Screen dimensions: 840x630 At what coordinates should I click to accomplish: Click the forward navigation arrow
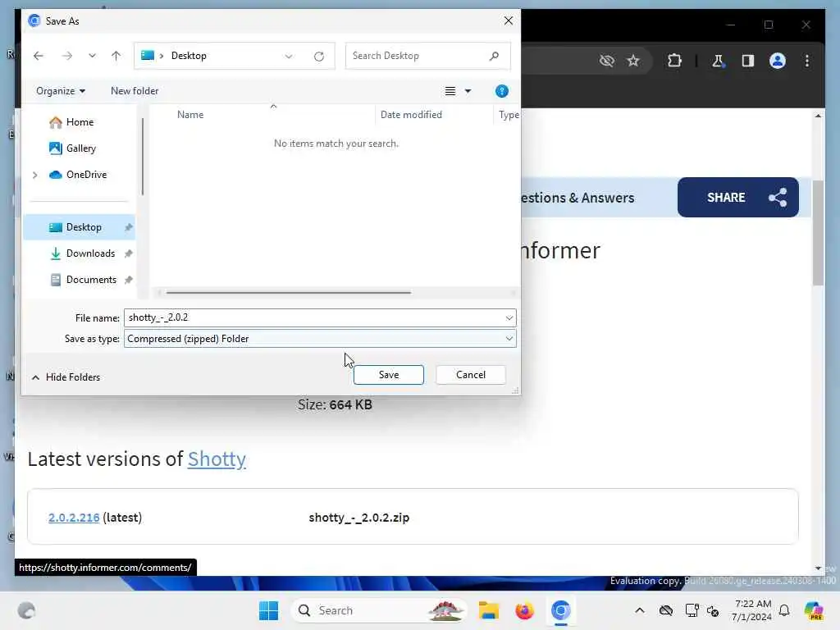point(67,56)
